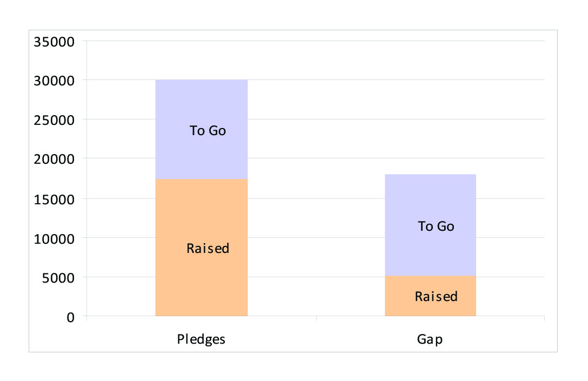
Task: Select the 'To Go' data label in Gap bar
Action: (436, 226)
